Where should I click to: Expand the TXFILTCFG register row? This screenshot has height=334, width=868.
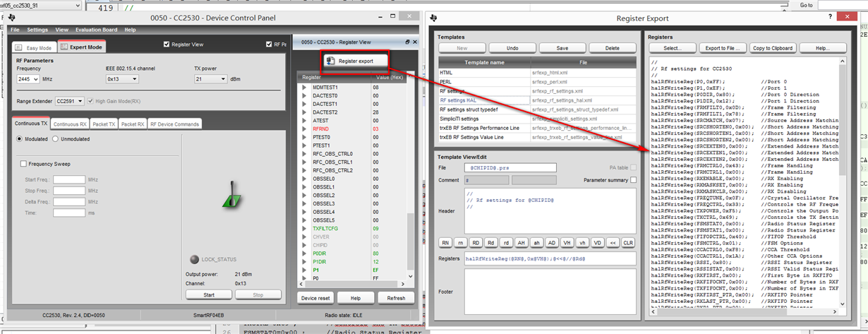point(304,229)
